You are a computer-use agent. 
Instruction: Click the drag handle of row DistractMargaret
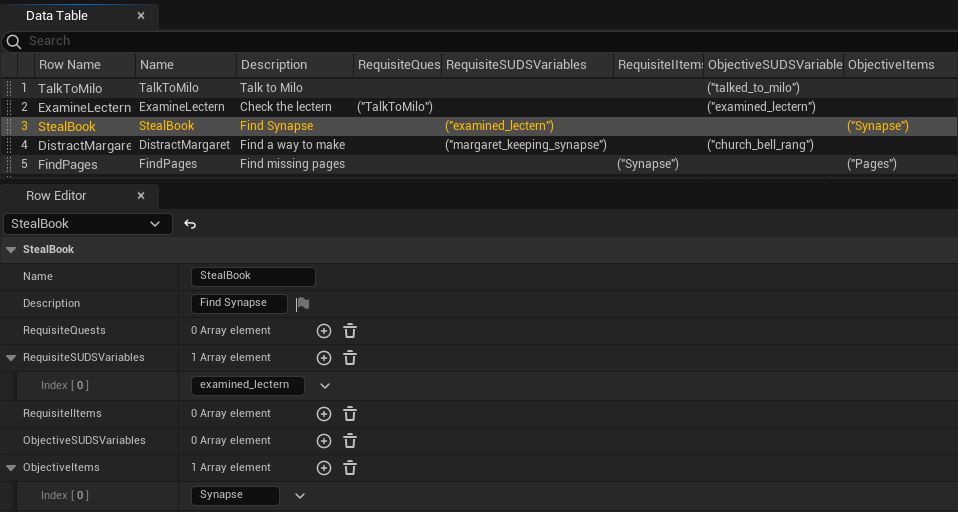pos(9,145)
